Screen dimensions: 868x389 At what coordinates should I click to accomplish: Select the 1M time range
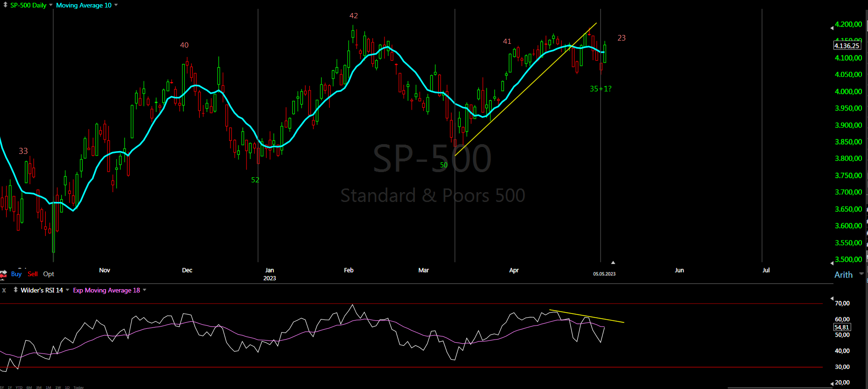49,387
